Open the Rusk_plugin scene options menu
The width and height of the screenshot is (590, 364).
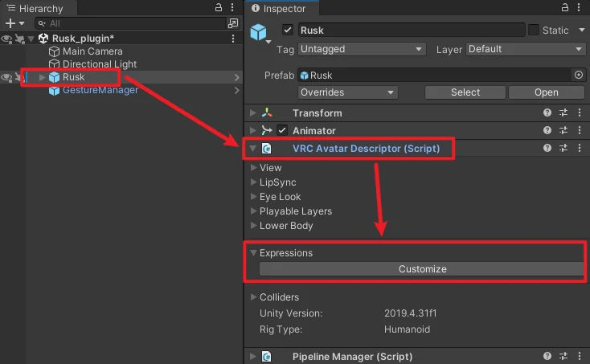233,39
